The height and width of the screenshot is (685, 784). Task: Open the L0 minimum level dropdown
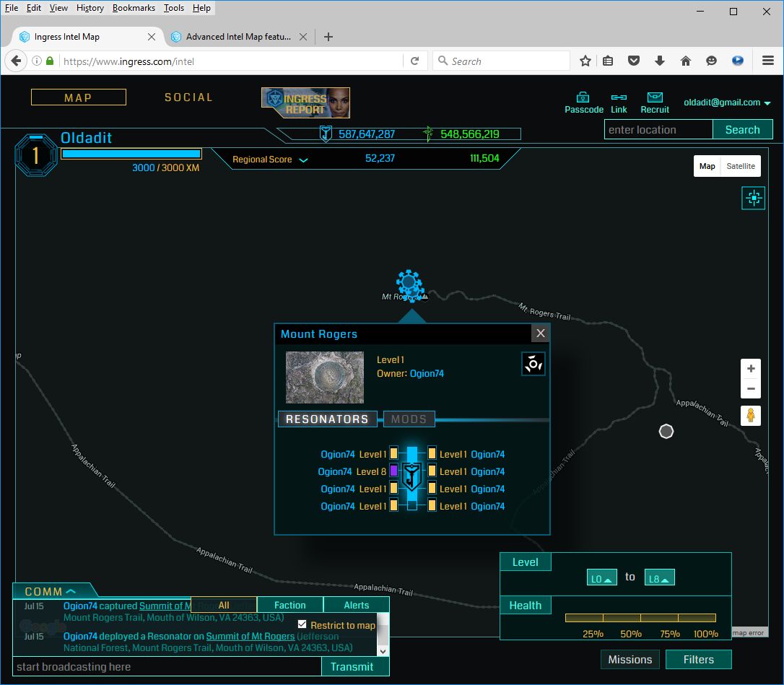point(601,578)
